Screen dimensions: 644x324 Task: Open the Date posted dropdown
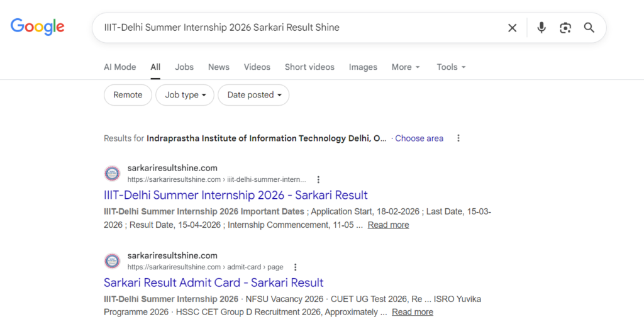point(253,95)
